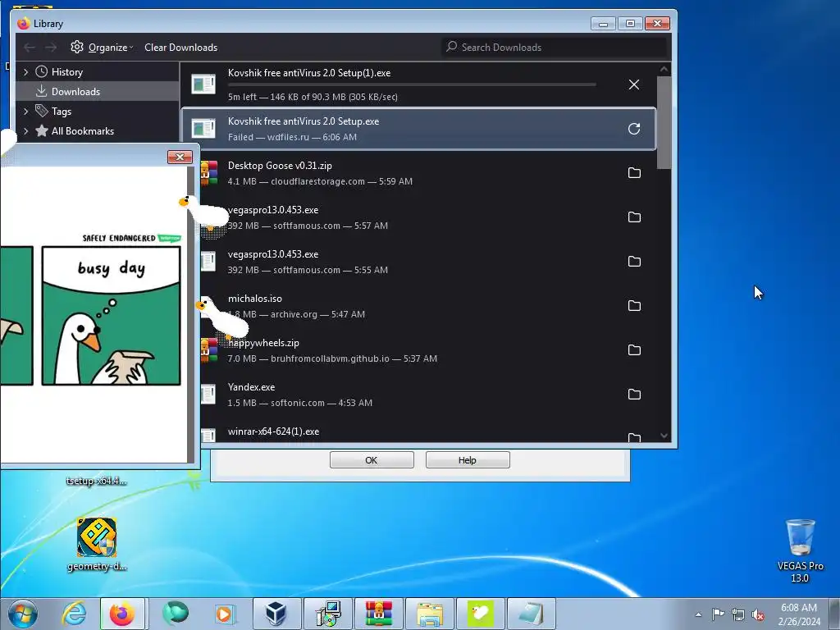840x630 pixels.
Task: Click the downloads list scrollbar thumb
Action: (664, 122)
